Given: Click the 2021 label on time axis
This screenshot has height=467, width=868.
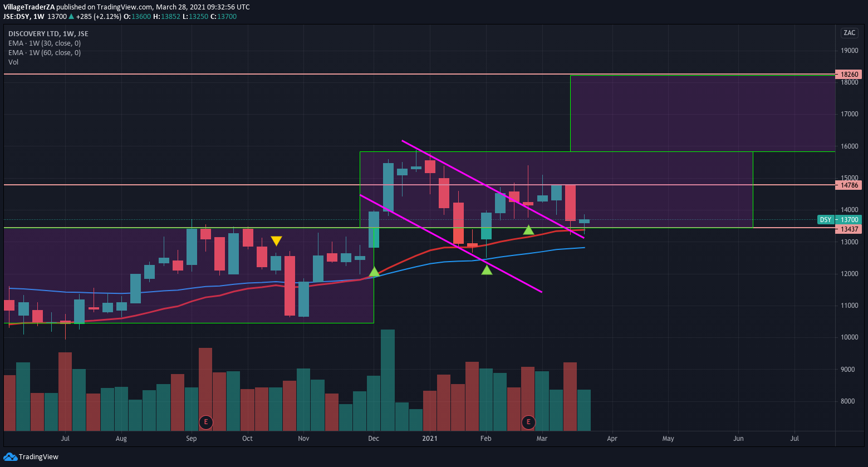Looking at the screenshot, I should tap(429, 439).
